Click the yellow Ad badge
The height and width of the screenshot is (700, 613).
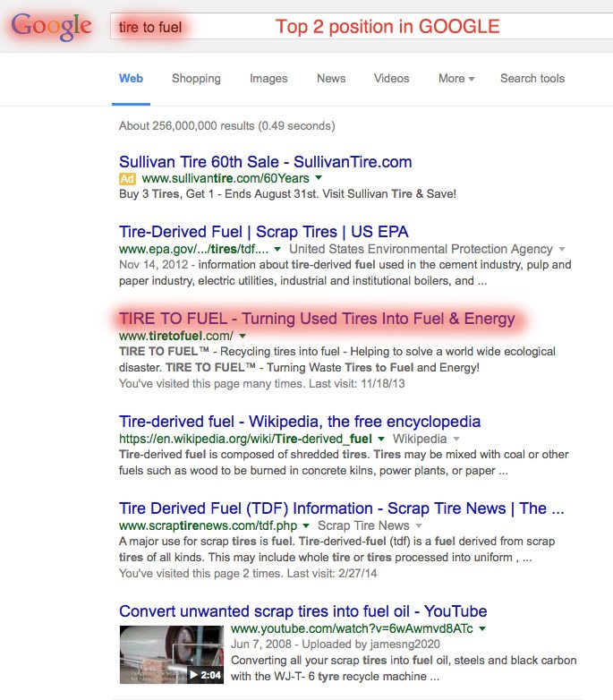127,179
